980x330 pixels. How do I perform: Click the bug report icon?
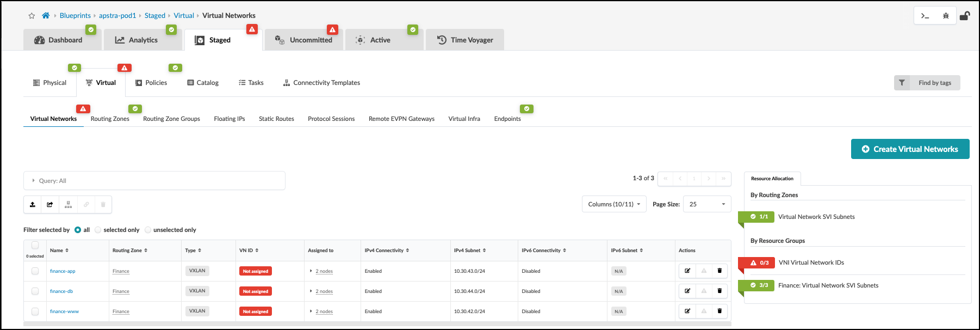tap(946, 16)
